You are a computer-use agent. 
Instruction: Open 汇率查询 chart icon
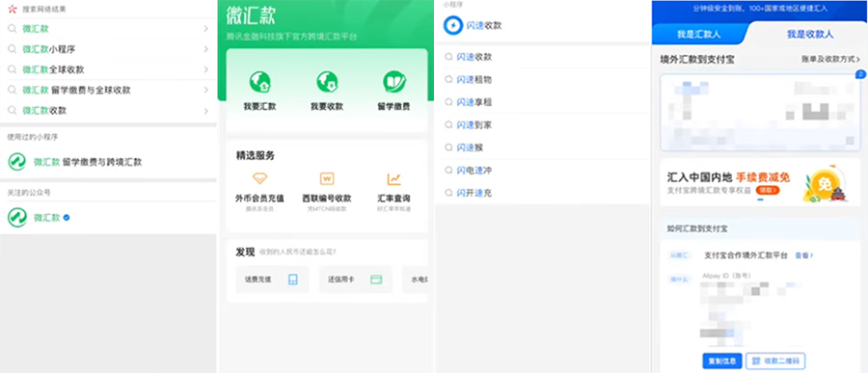tap(394, 178)
